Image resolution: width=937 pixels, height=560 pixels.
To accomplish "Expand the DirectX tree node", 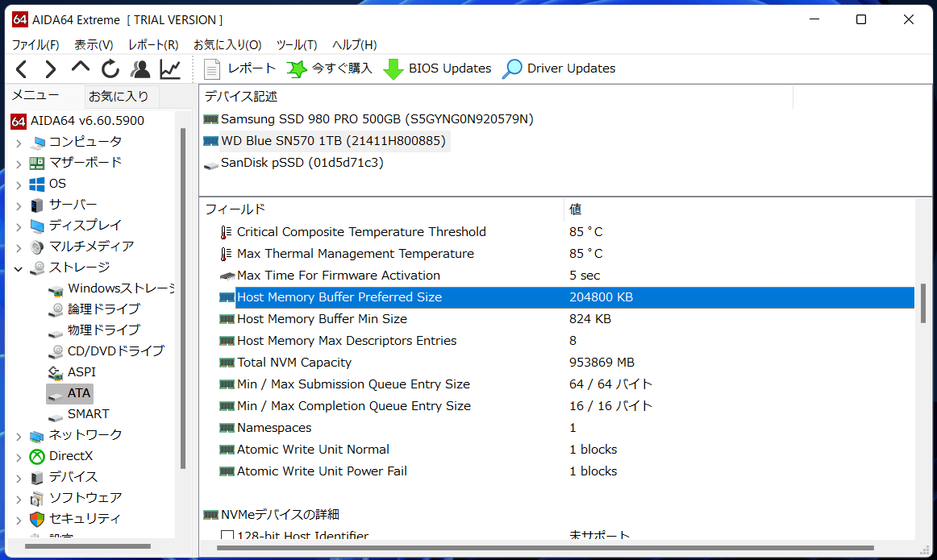I will click(x=19, y=458).
